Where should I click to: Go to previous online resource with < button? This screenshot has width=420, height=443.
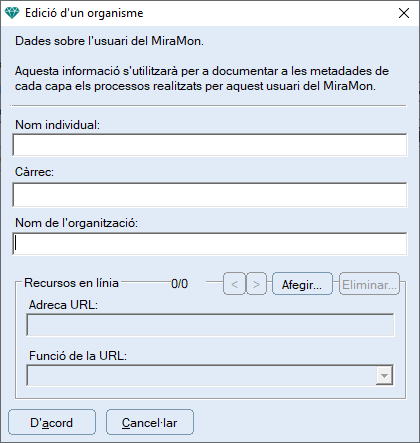click(234, 284)
